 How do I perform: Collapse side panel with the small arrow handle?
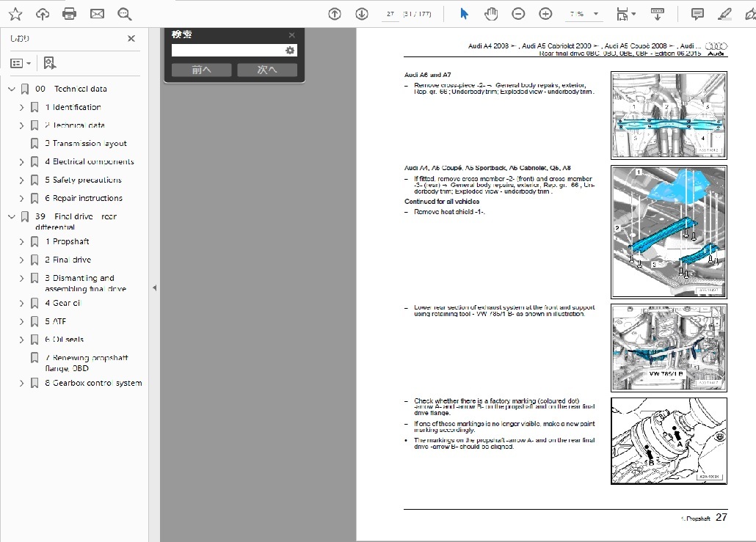pyautogui.click(x=154, y=288)
